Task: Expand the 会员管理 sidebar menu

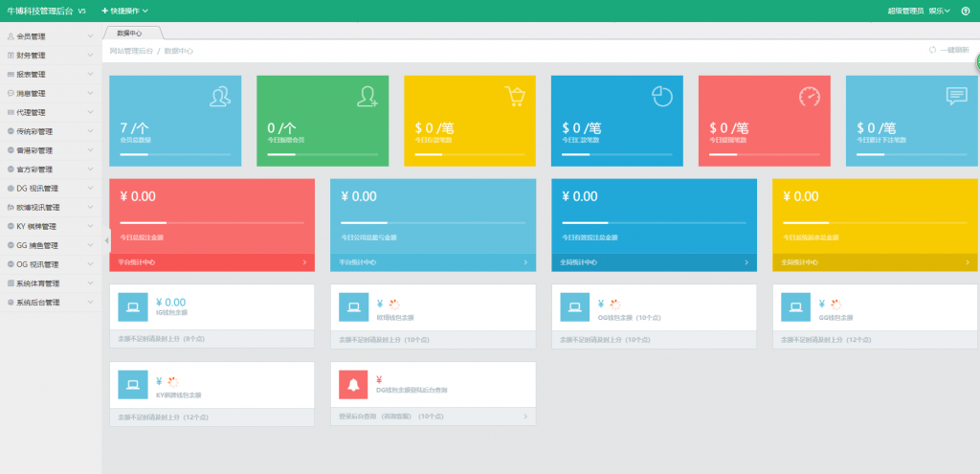Action: [x=50, y=36]
